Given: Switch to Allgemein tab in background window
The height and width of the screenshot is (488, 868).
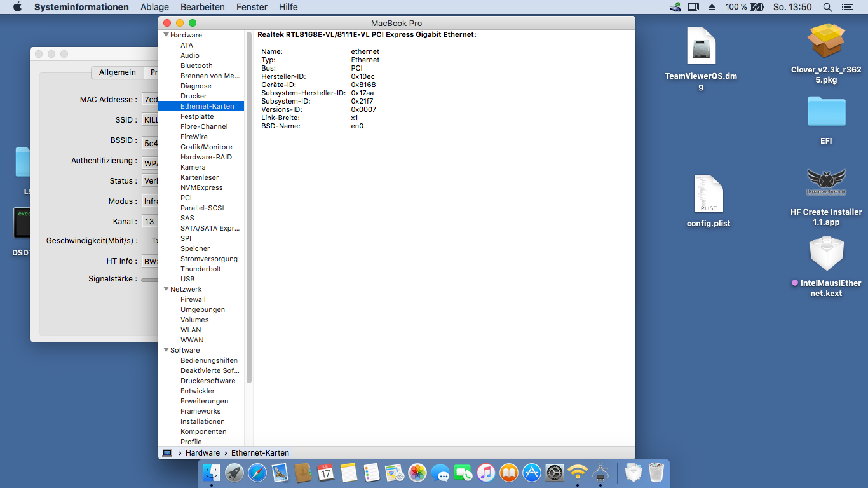Looking at the screenshot, I should 117,72.
